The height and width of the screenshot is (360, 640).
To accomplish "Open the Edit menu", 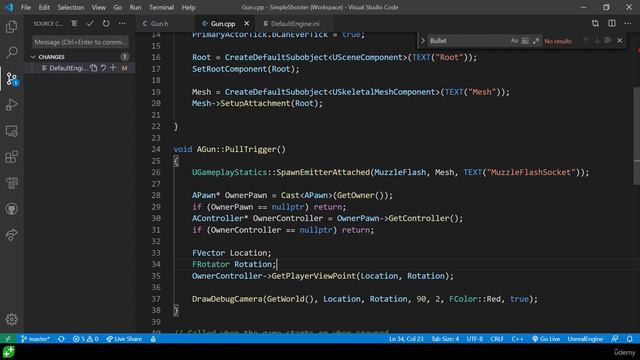I will [x=44, y=7].
